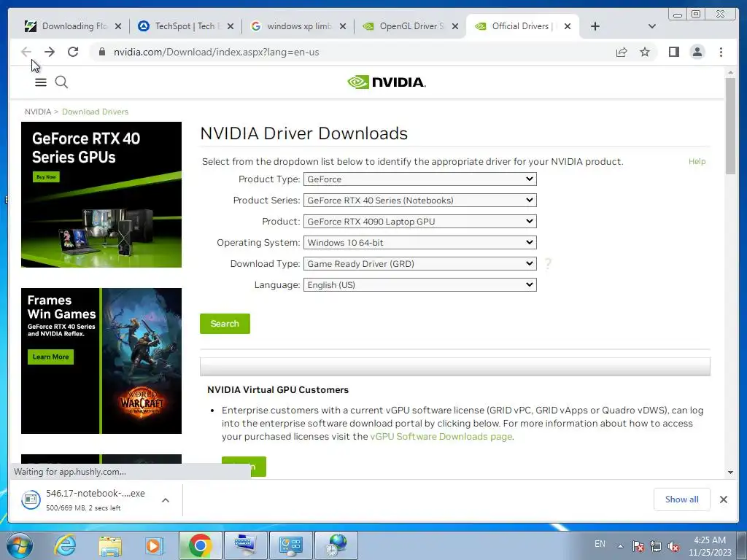
Task: Click the green Search button
Action: pos(225,324)
